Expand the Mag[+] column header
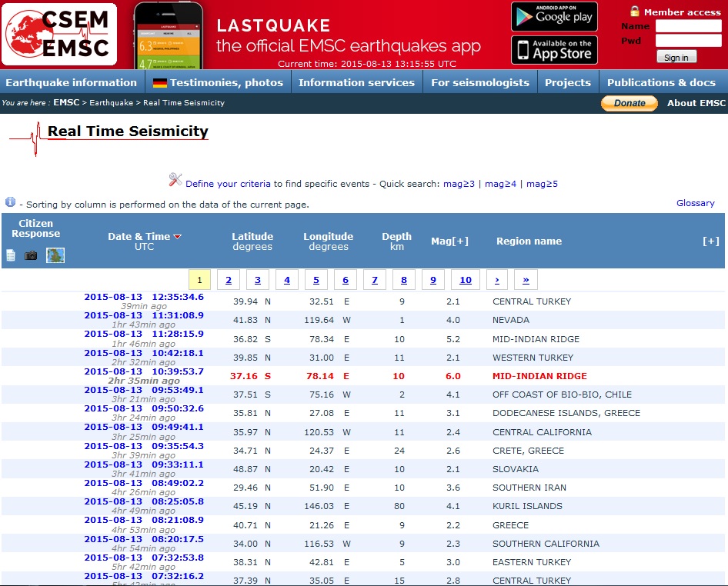Screen dimensions: 728x586 (x=449, y=241)
